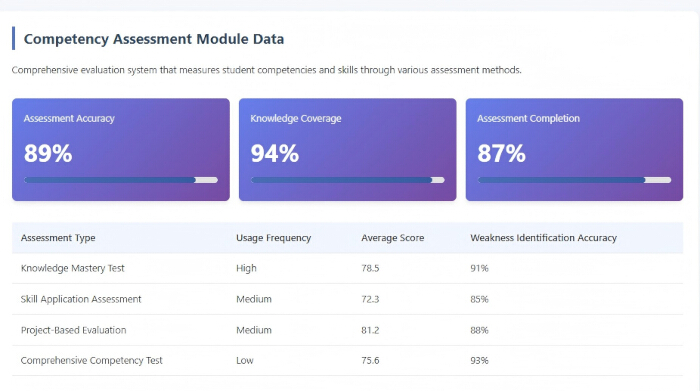This screenshot has width=700, height=391.
Task: Click the 75.6 average score cell
Action: tap(370, 361)
